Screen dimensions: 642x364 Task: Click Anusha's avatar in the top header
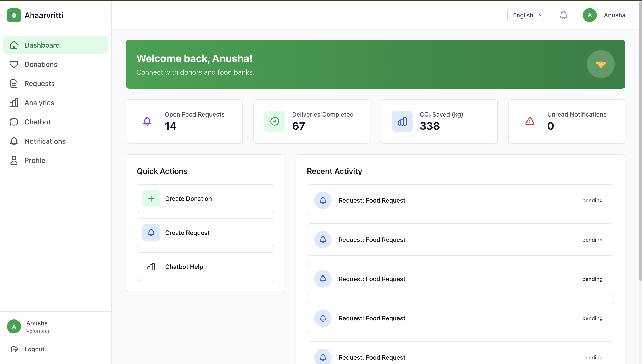point(589,15)
